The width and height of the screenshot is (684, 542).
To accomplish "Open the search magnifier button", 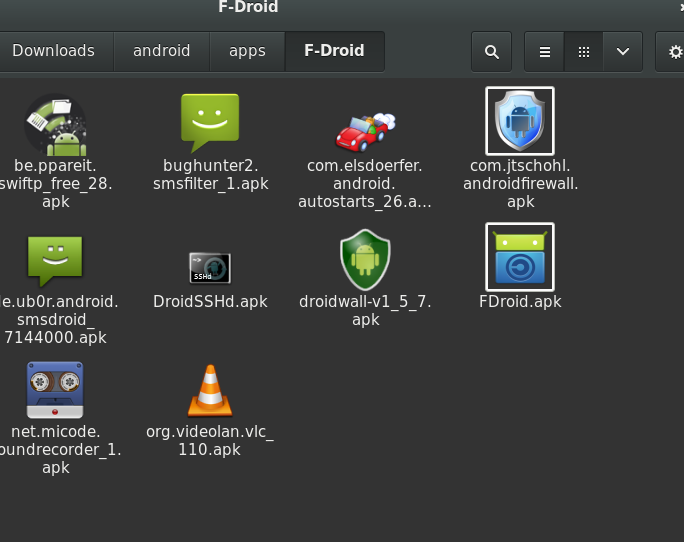I will tap(492, 51).
